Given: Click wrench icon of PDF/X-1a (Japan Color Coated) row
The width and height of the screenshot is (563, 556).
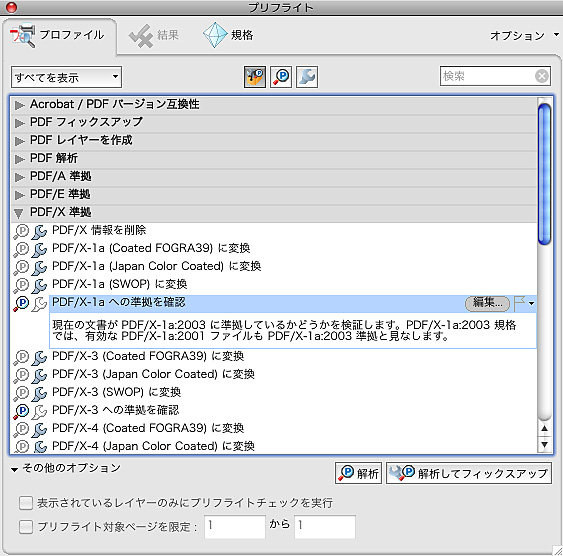Looking at the screenshot, I should (39, 268).
